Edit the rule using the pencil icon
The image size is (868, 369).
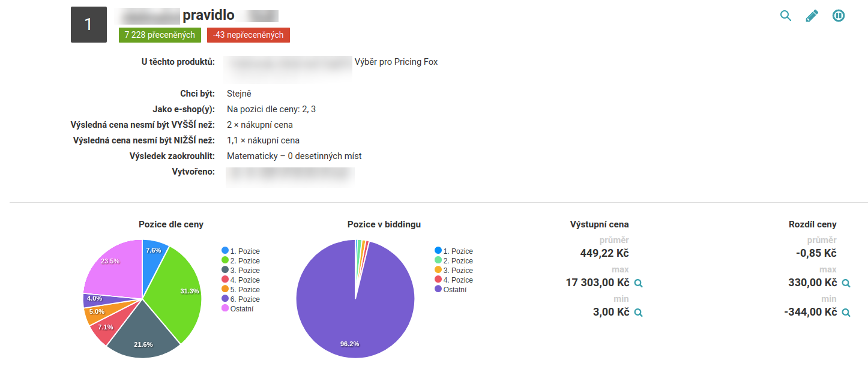812,16
